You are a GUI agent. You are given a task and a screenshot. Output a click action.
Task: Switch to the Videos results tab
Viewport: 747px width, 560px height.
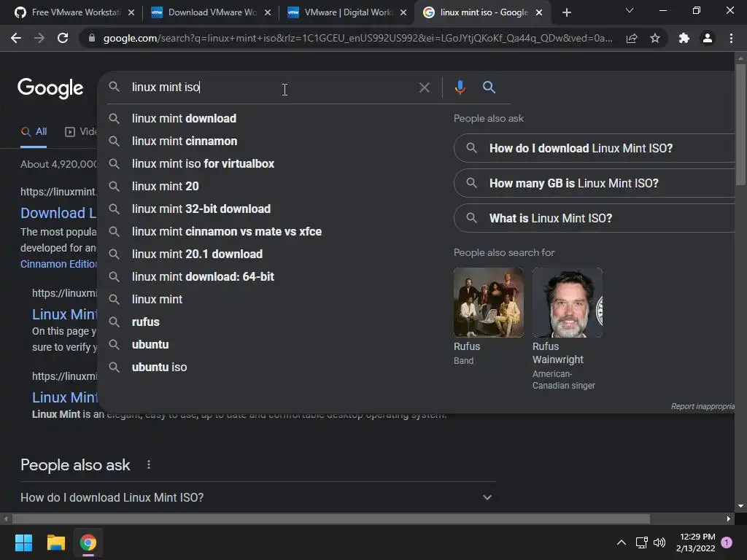point(80,132)
